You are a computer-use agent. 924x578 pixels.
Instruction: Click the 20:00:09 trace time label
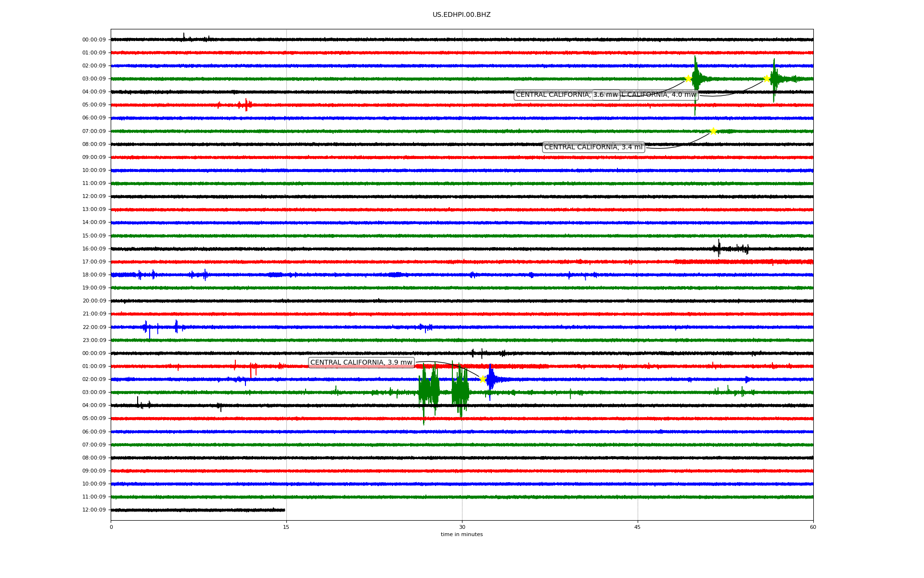(x=94, y=301)
